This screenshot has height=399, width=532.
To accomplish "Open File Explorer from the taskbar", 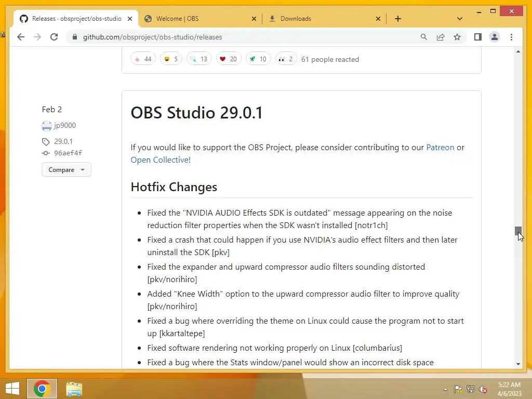I will tap(74, 389).
